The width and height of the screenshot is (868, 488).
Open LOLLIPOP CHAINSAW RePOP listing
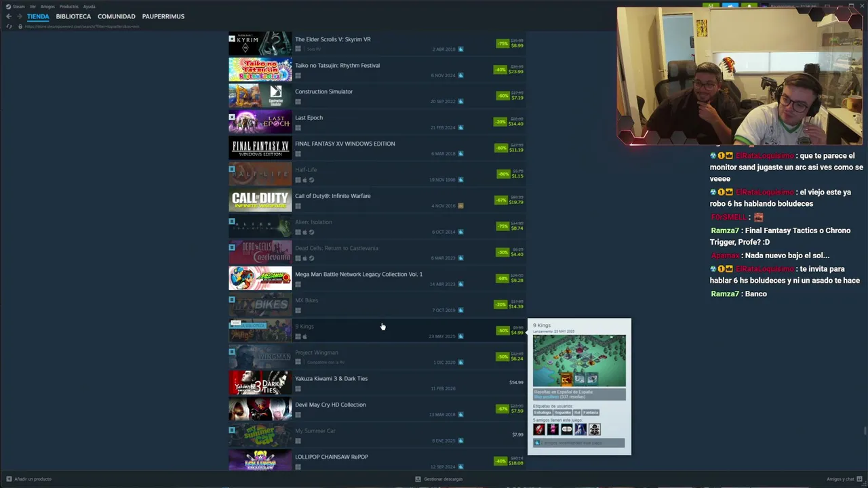pyautogui.click(x=376, y=461)
